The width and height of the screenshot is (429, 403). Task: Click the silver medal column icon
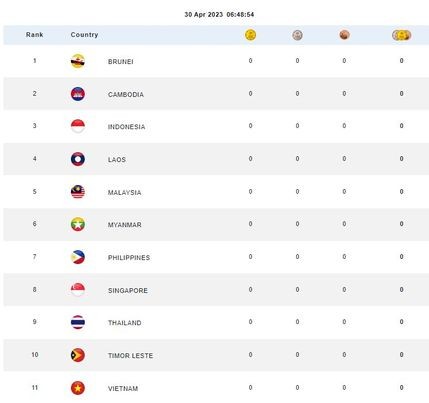coord(297,35)
